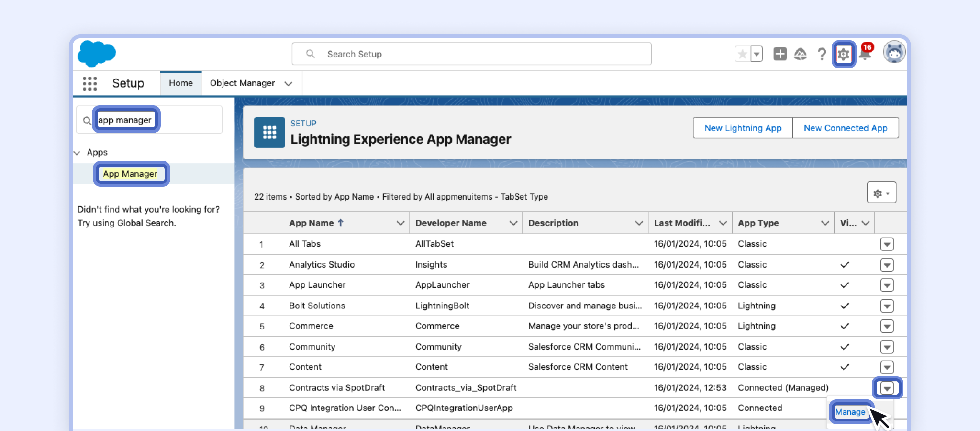Select App Manager in the sidebar
The height and width of the screenshot is (431, 980).
[x=130, y=174]
